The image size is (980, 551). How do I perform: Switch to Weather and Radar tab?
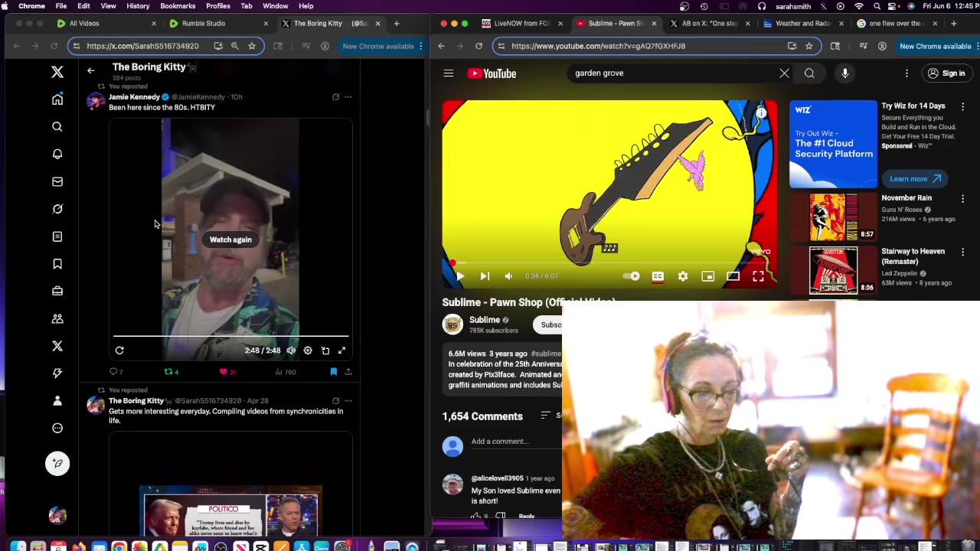pos(802,24)
